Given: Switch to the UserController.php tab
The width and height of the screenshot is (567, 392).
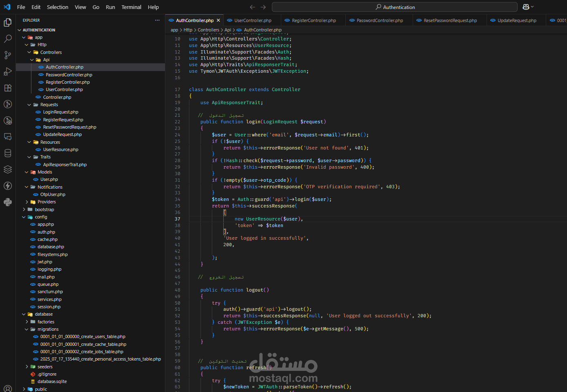Looking at the screenshot, I should point(252,20).
